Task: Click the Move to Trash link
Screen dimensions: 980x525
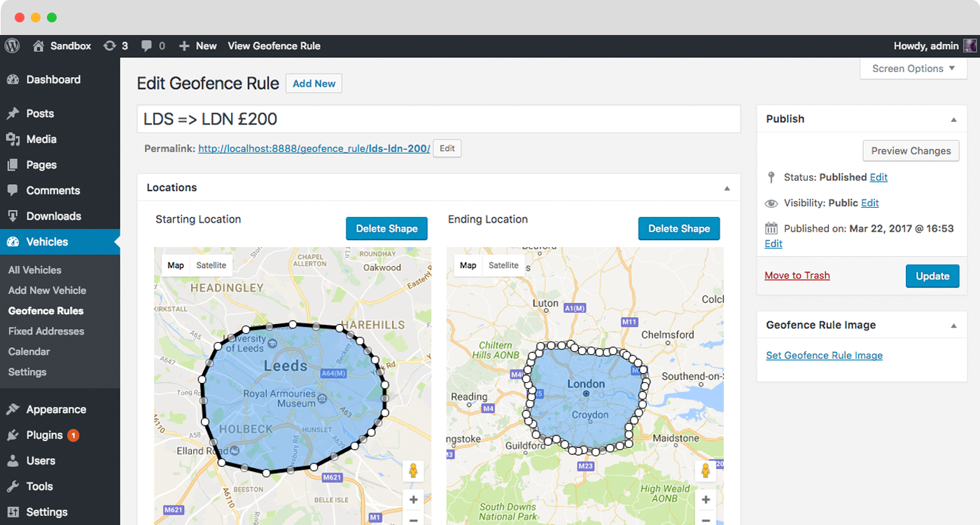Action: [x=797, y=275]
